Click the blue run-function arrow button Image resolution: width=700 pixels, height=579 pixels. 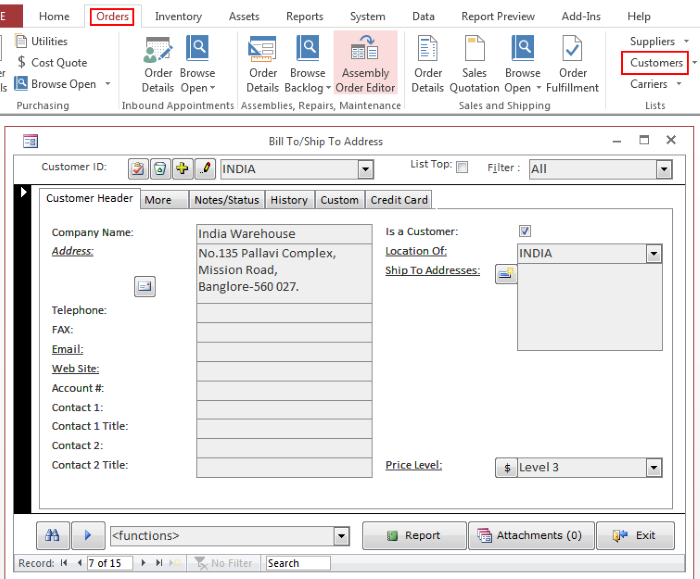[88, 535]
